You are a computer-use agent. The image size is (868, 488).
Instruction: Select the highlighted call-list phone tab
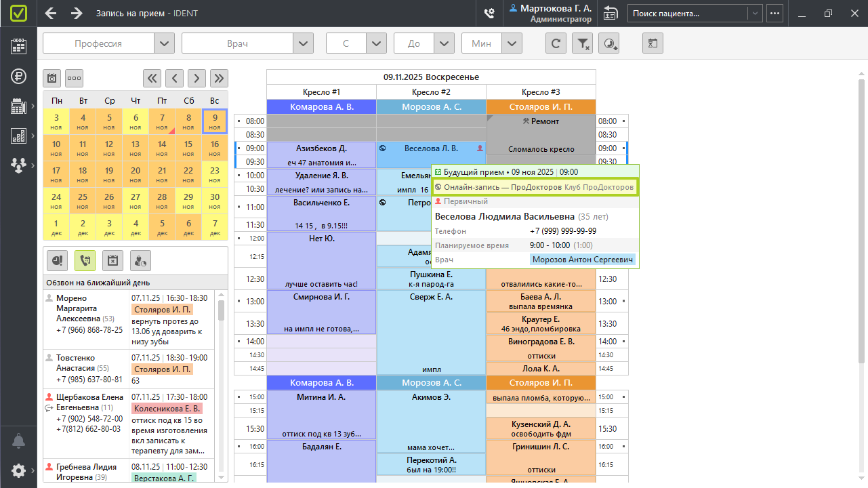85,260
